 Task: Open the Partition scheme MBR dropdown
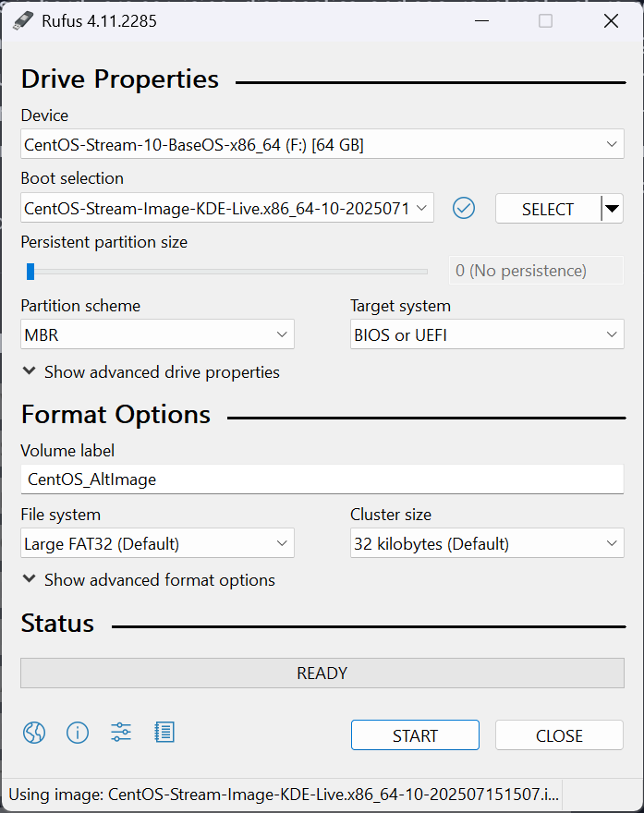(x=157, y=335)
